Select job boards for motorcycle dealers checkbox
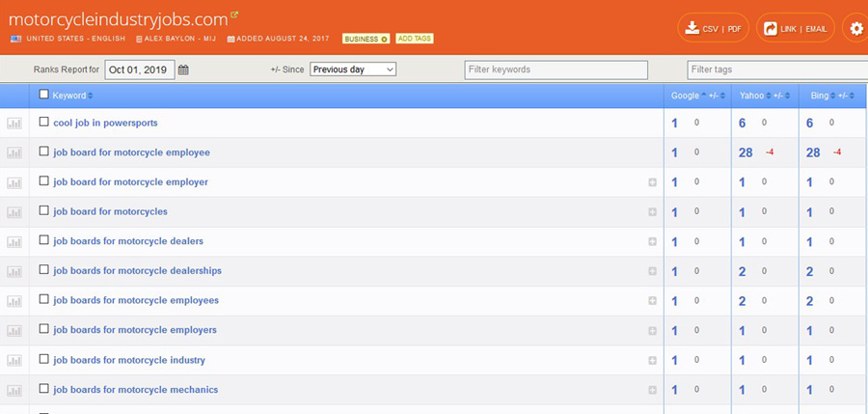The width and height of the screenshot is (868, 414). [x=43, y=241]
